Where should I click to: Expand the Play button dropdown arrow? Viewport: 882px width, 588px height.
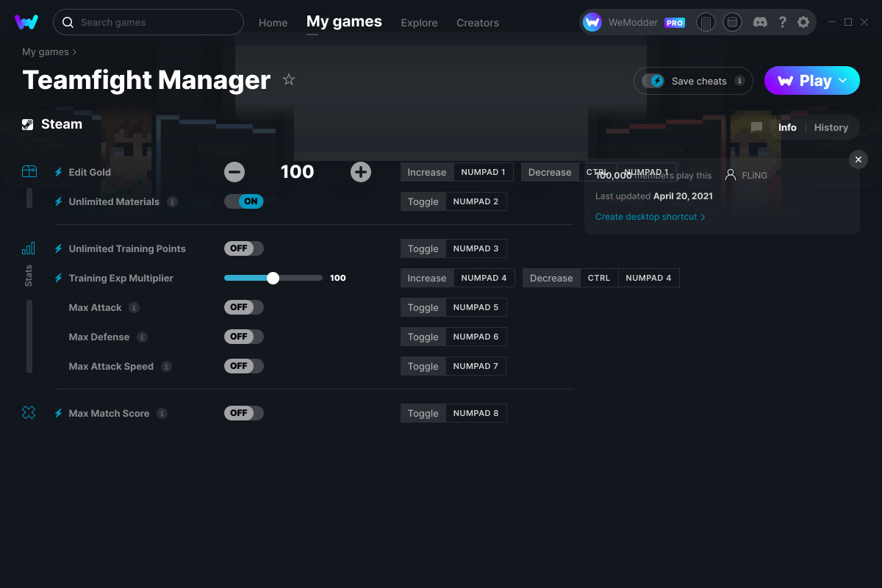843,81
